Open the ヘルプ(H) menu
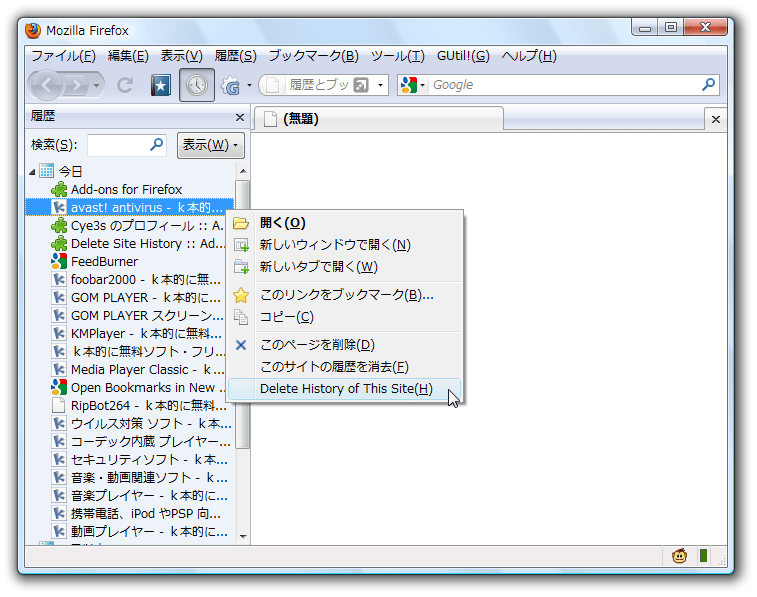This screenshot has height=597, width=757. (x=529, y=56)
